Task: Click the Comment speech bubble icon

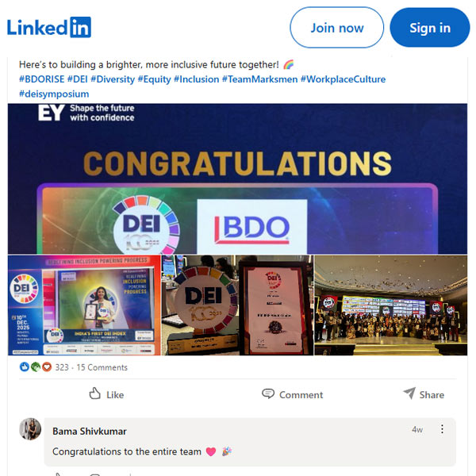Action: point(268,393)
